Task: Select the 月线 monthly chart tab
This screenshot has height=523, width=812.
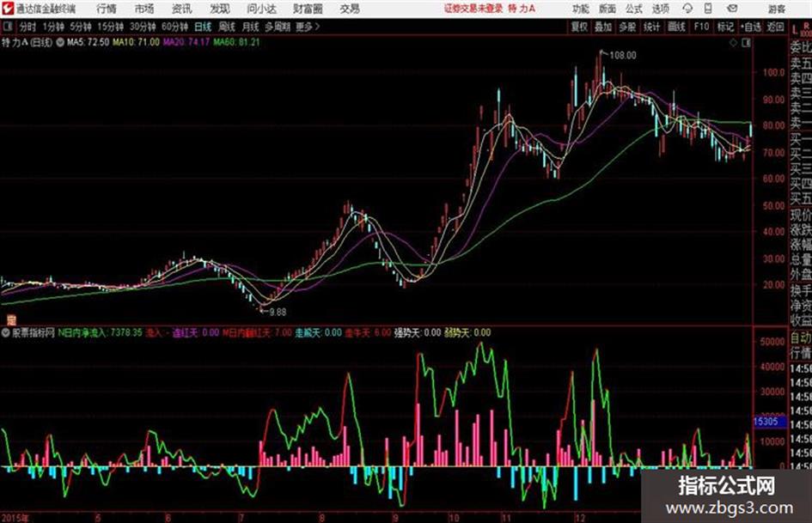Action: (250, 27)
